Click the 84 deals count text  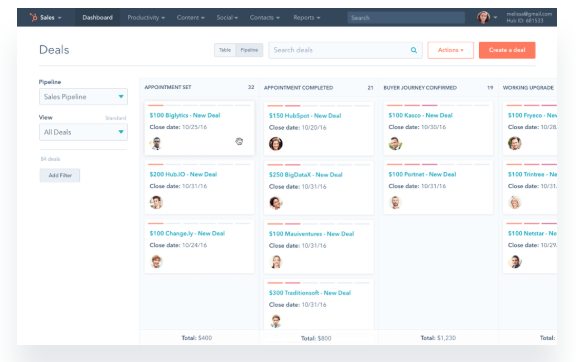tap(50, 159)
